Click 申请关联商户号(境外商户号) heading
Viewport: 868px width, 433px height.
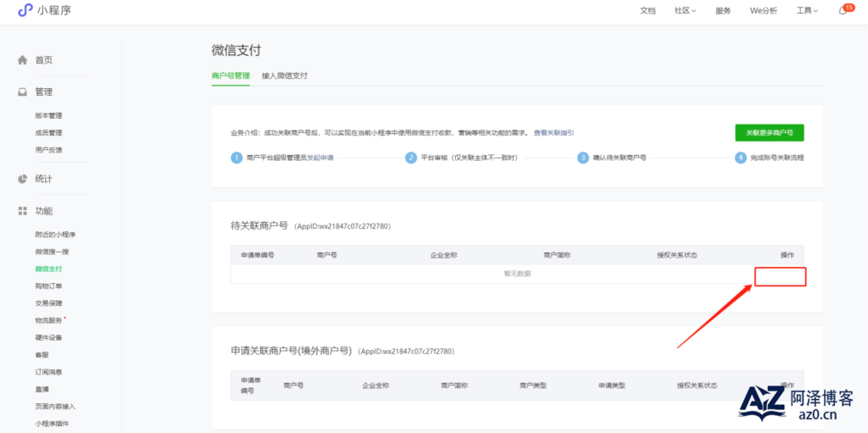292,351
